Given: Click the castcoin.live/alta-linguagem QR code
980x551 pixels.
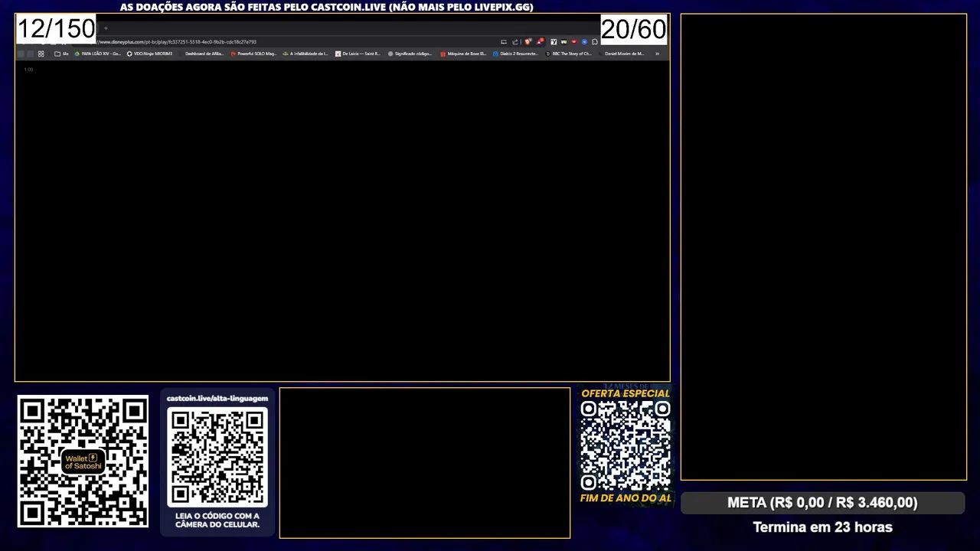Looking at the screenshot, I should point(217,457).
